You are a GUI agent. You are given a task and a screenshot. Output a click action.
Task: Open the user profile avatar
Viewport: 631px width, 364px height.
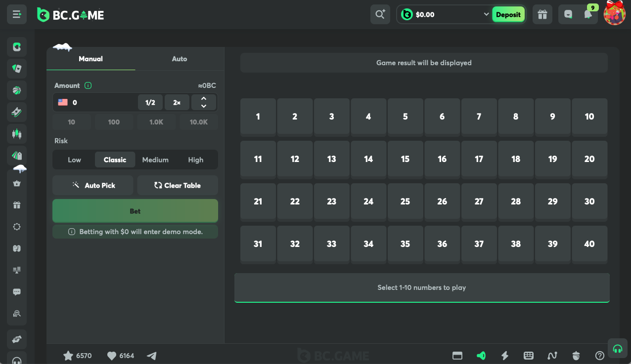(x=615, y=14)
